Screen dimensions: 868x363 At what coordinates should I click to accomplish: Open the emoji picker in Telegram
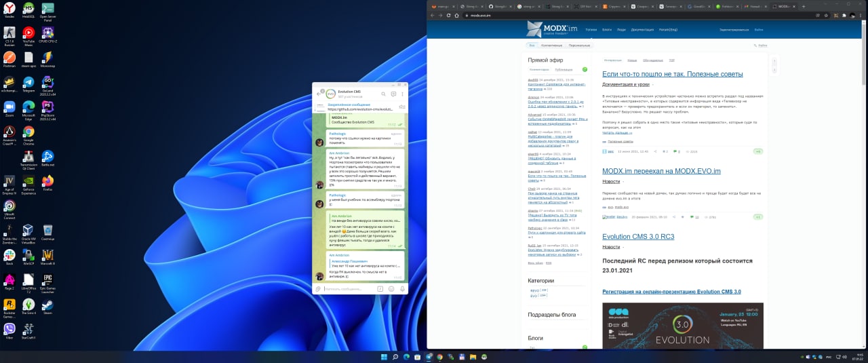tap(392, 288)
